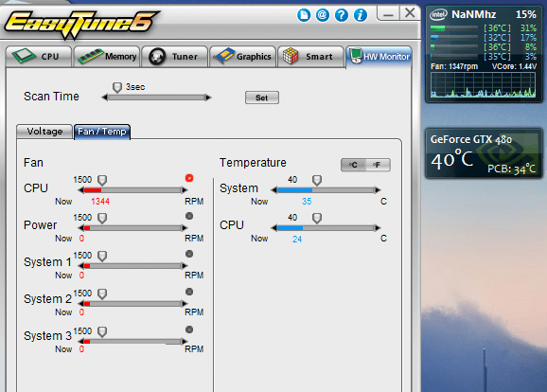Viewport: 547px width, 392px height.
Task: Click the CPU usage graph in gadget
Action: click(x=484, y=85)
